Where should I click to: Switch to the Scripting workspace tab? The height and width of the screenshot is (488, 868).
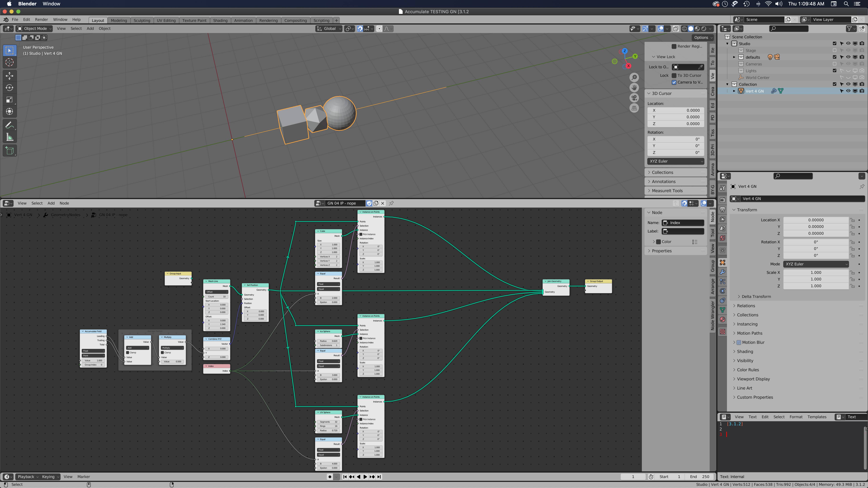tap(321, 20)
